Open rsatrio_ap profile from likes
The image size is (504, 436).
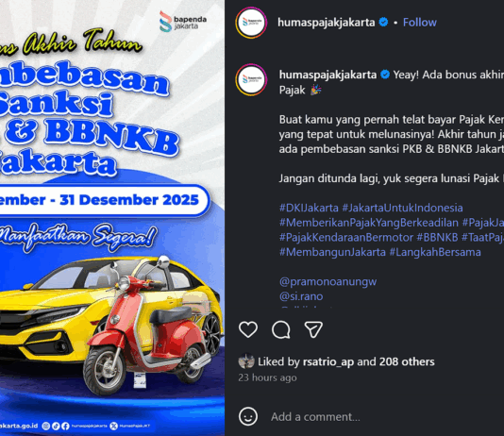(x=328, y=361)
